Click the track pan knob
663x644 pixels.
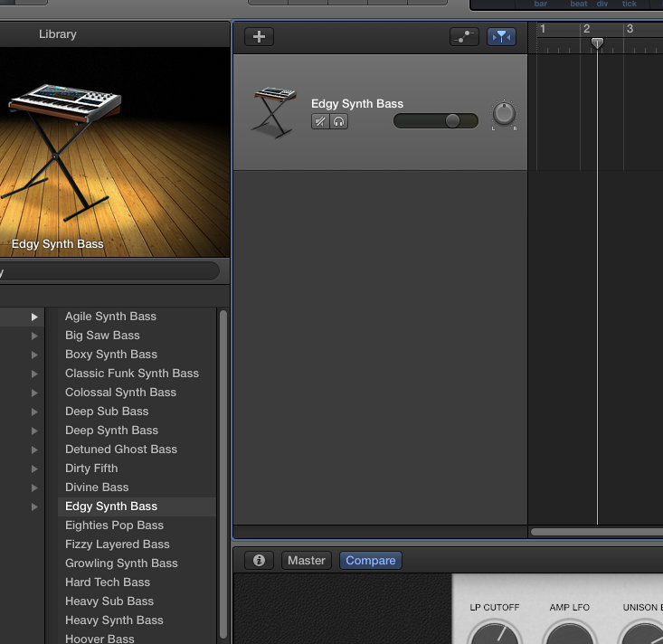tap(504, 113)
